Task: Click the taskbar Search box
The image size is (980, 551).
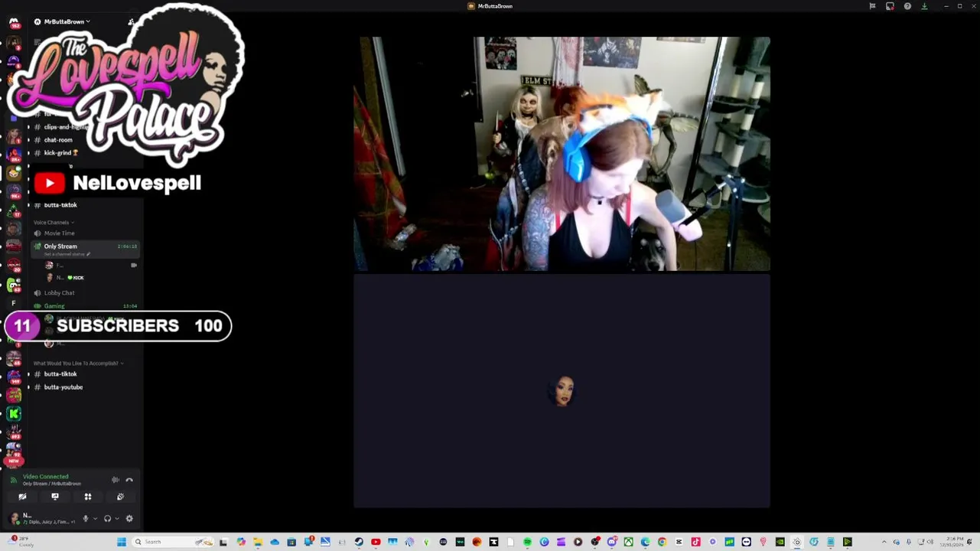Action: (172, 542)
